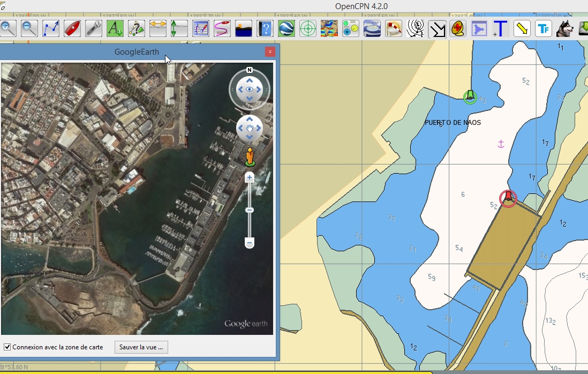Click the GoogleEarth title bar
The height and width of the screenshot is (374, 588).
137,52
